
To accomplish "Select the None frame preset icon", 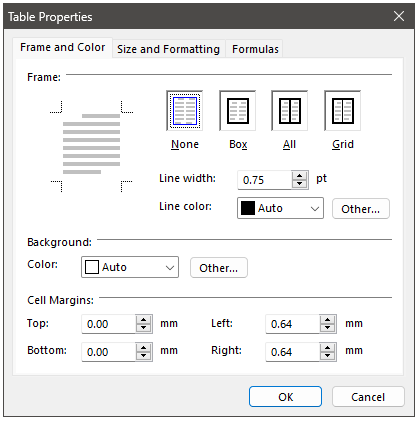I will [185, 111].
